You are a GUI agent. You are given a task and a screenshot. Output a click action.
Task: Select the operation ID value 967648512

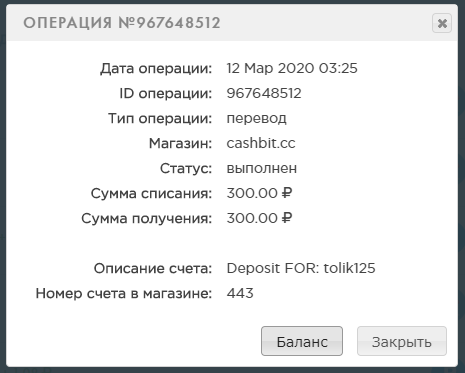[264, 93]
